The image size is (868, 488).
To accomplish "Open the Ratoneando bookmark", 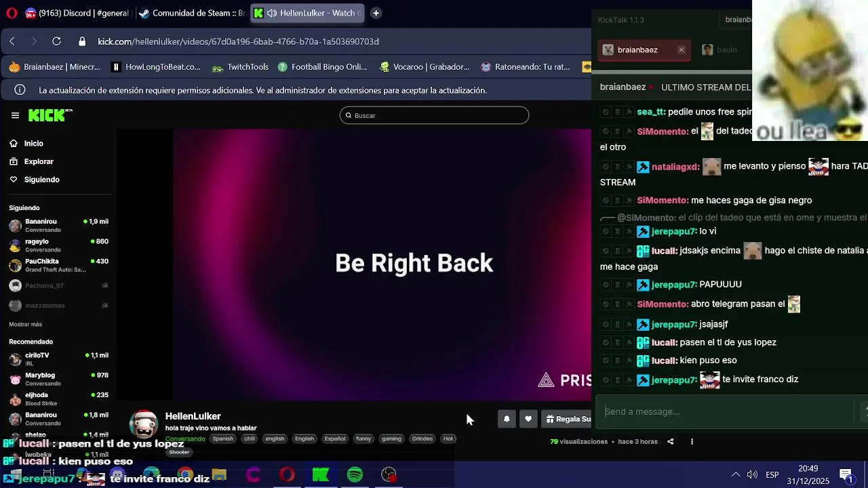I will pyautogui.click(x=526, y=67).
